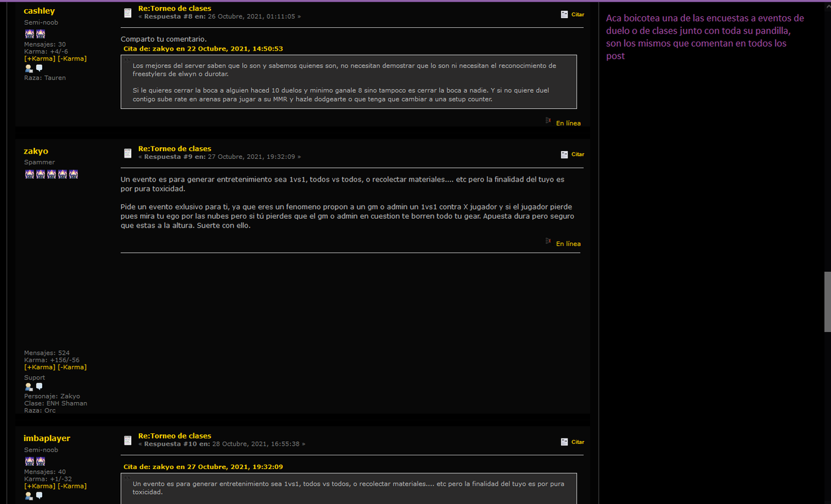
Task: Click the En línea link under cashley's post
Action: point(568,123)
